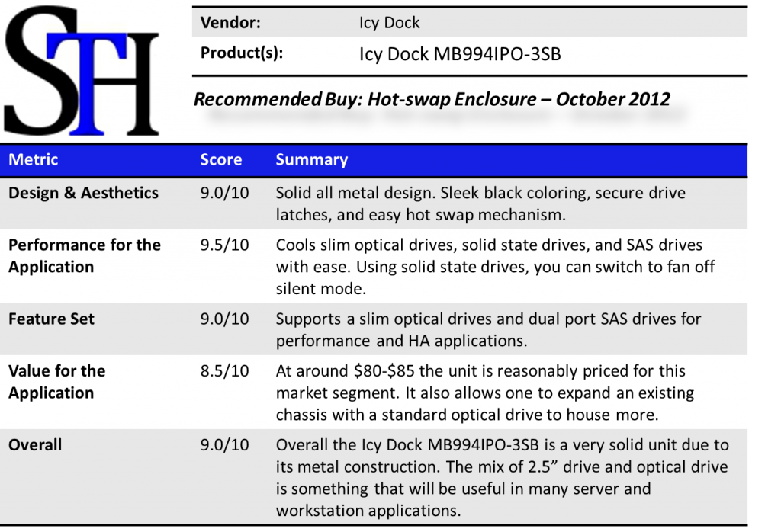
Task: Click the STH logo
Action: point(84,72)
